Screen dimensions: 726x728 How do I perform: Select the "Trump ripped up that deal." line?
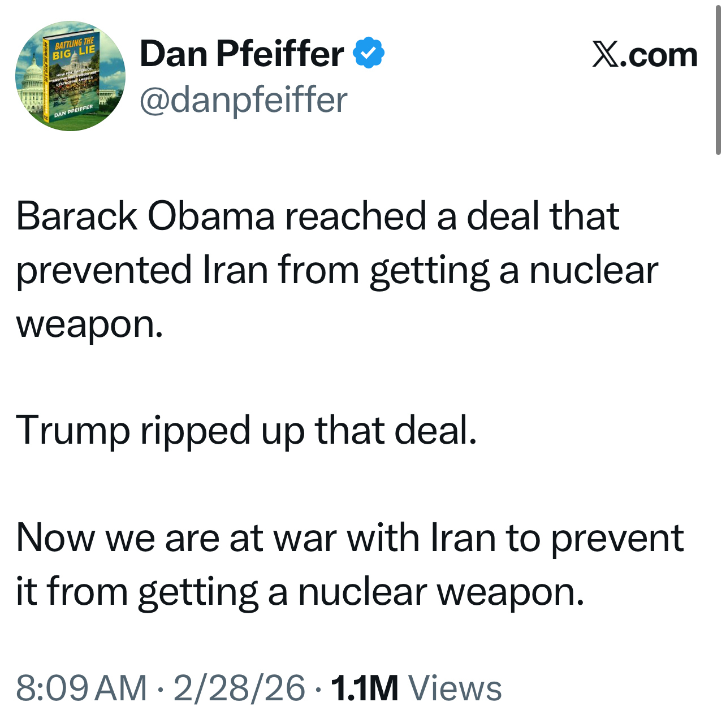pos(247,430)
